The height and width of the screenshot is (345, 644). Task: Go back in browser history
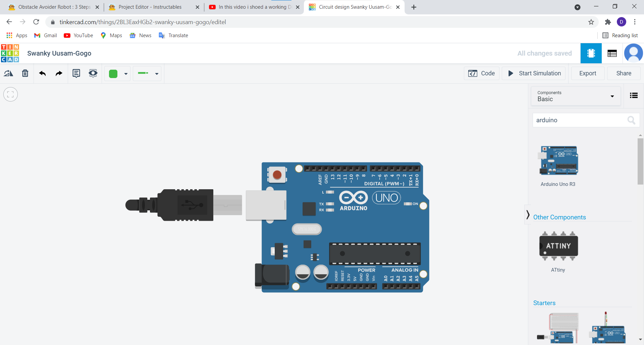pos(9,22)
